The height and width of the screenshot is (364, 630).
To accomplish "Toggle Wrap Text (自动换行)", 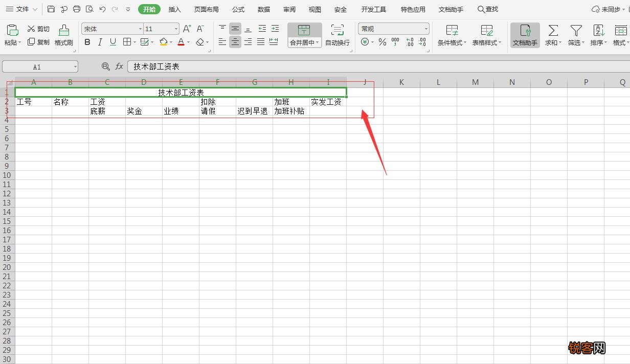I will coord(337,35).
